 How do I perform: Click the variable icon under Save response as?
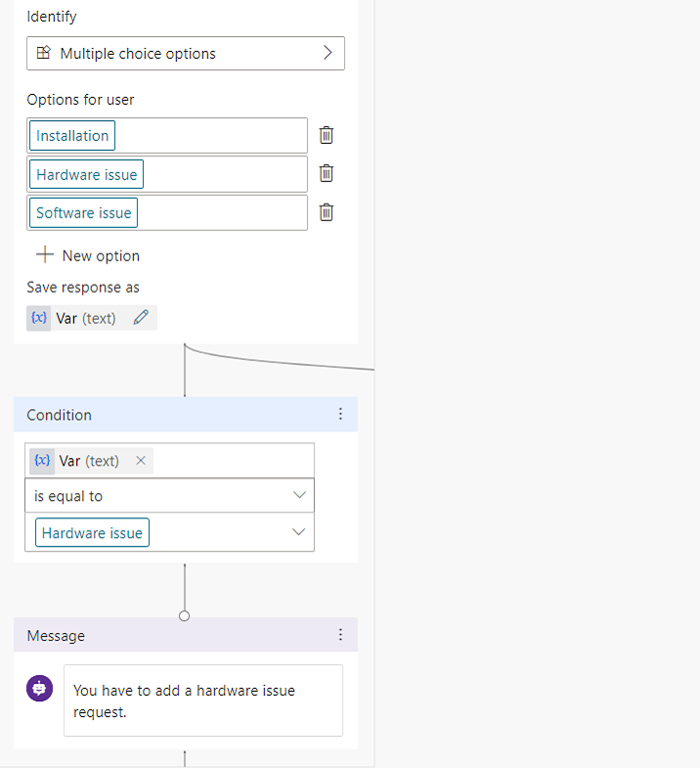click(x=39, y=318)
